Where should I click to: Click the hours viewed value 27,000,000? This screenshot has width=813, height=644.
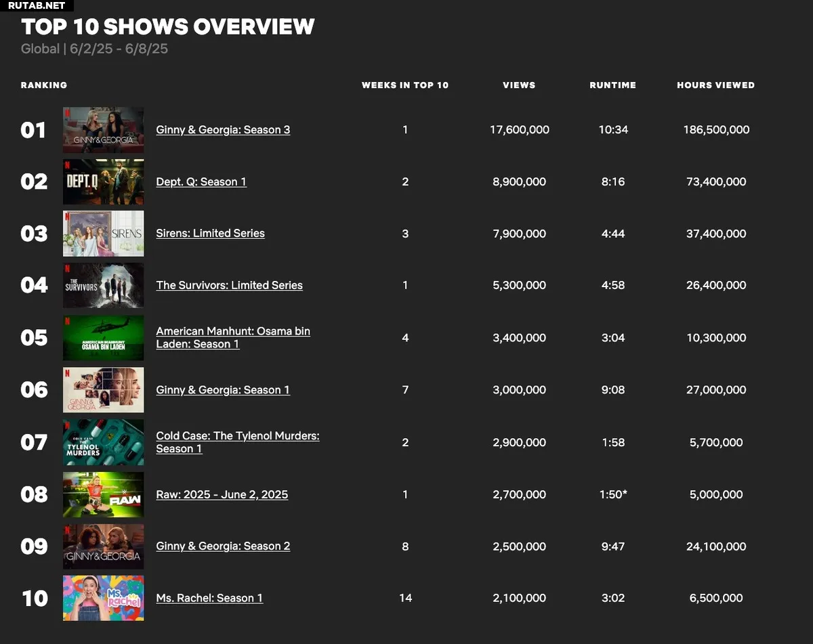[x=716, y=389]
